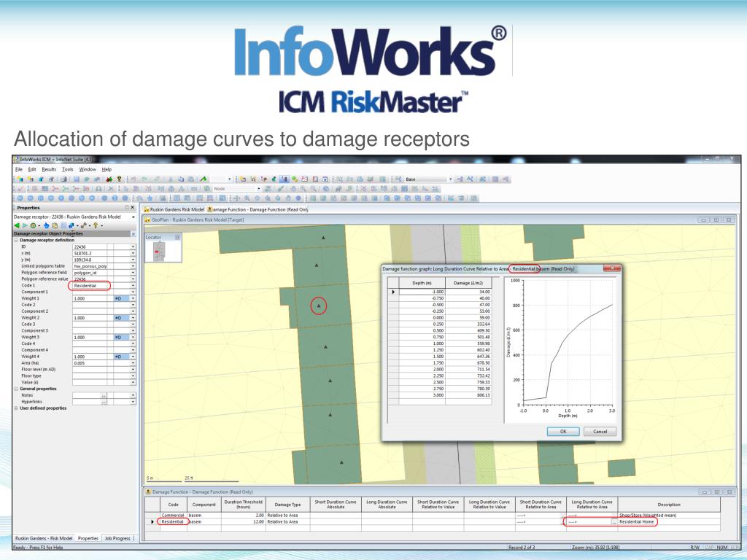The image size is (747, 560).
Task: Click the delete X icon in second toolbar
Action: [x=111, y=189]
